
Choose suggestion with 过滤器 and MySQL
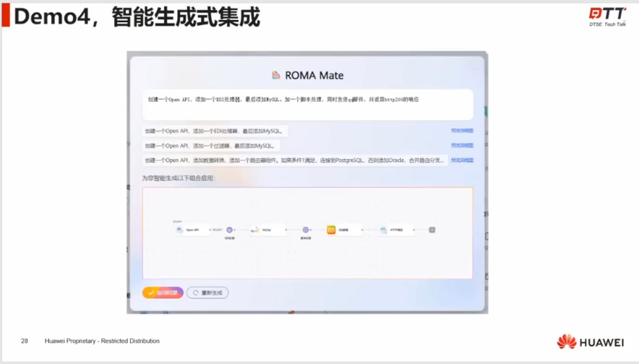pos(211,146)
